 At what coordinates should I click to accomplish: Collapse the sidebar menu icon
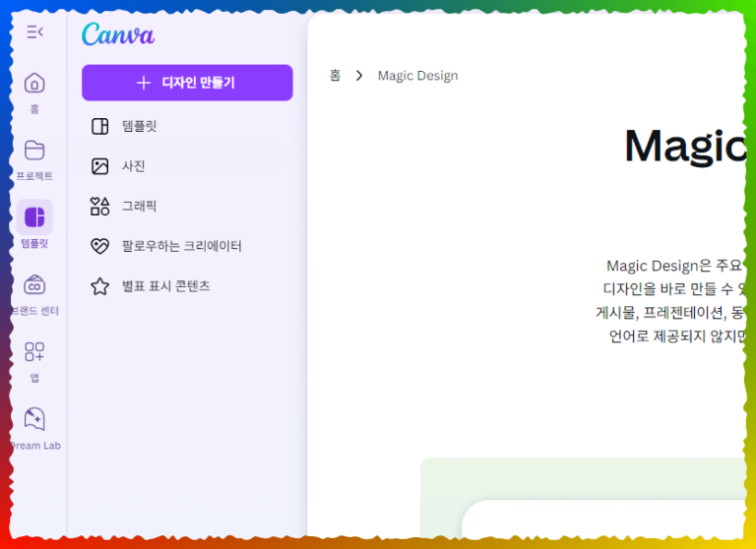pyautogui.click(x=34, y=32)
